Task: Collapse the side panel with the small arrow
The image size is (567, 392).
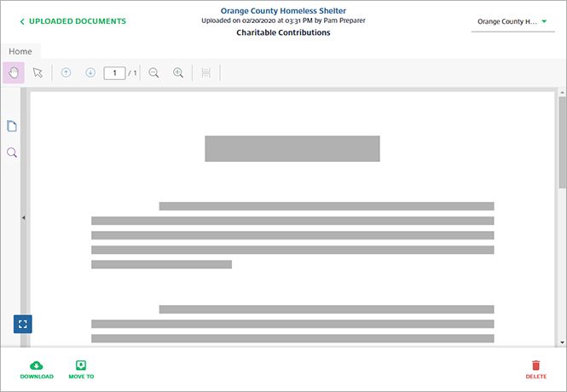Action: [x=24, y=218]
